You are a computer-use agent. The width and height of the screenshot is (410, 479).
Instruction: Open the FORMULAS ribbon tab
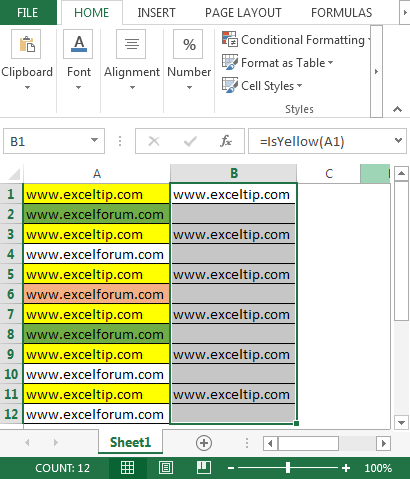point(341,13)
